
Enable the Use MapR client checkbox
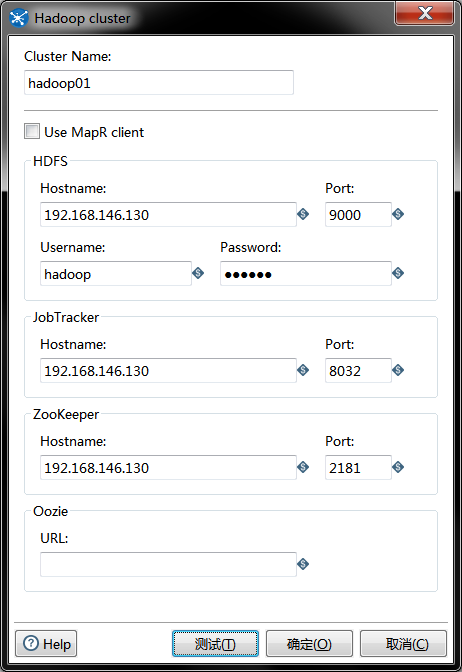click(x=32, y=131)
